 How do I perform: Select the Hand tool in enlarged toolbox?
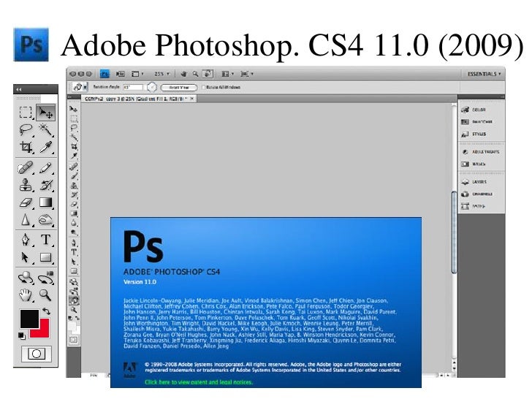click(x=26, y=295)
